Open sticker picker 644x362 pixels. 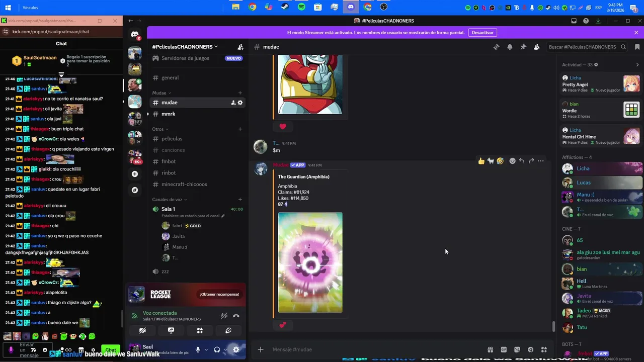(x=517, y=349)
